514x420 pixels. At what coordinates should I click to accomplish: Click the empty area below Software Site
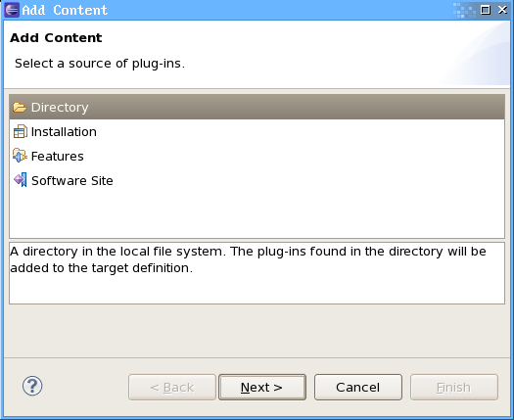click(257, 215)
